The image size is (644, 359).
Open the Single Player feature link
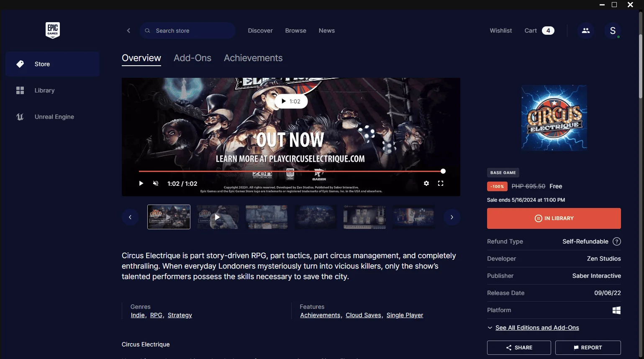[405, 315]
